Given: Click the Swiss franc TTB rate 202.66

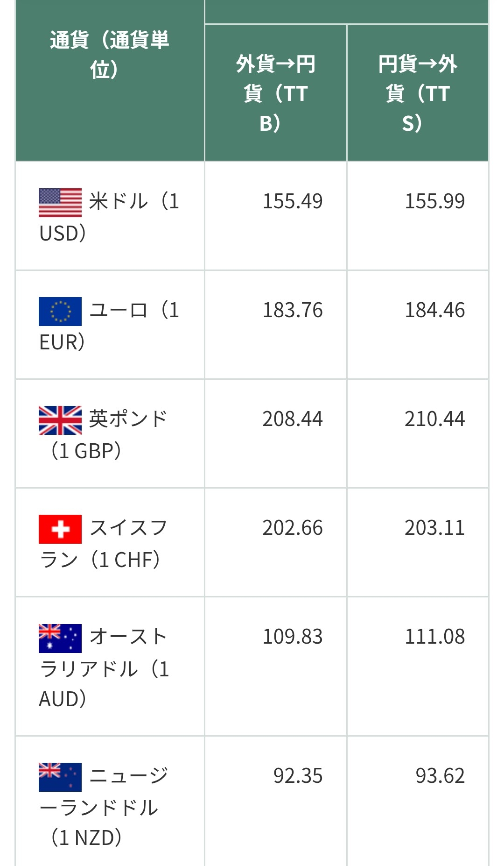Looking at the screenshot, I should tap(293, 528).
